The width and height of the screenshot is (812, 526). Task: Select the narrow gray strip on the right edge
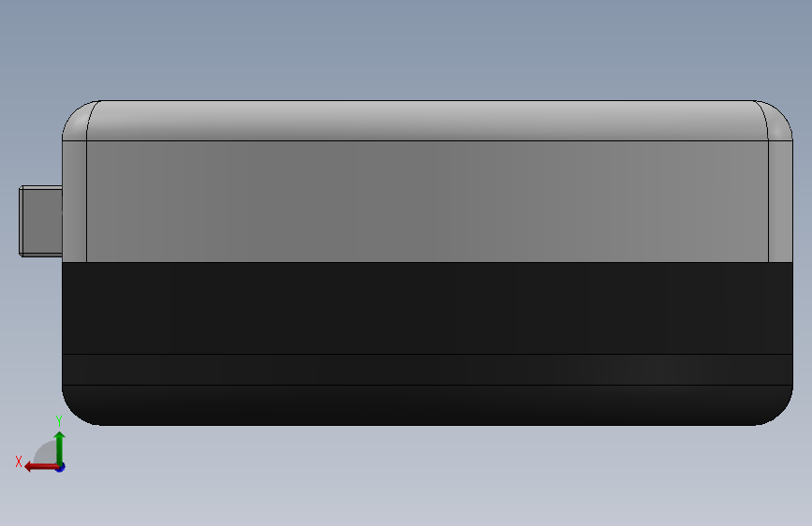[x=780, y=201]
